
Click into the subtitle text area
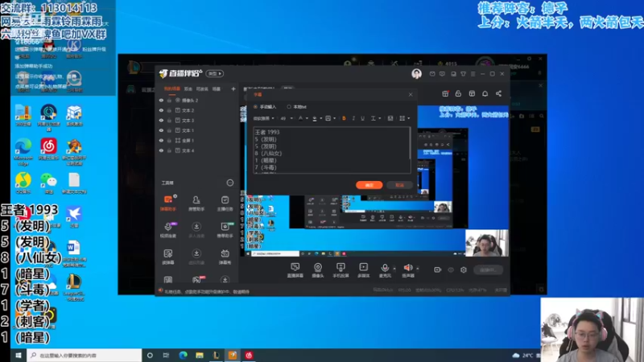tap(331, 150)
